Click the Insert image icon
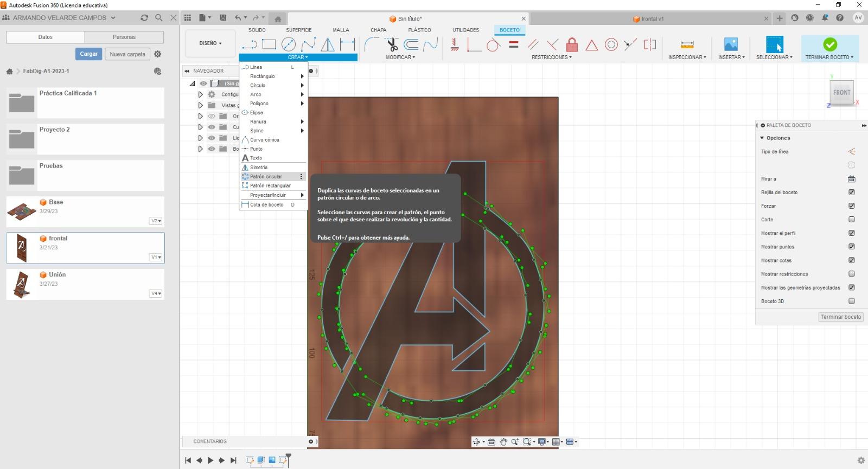 (731, 44)
